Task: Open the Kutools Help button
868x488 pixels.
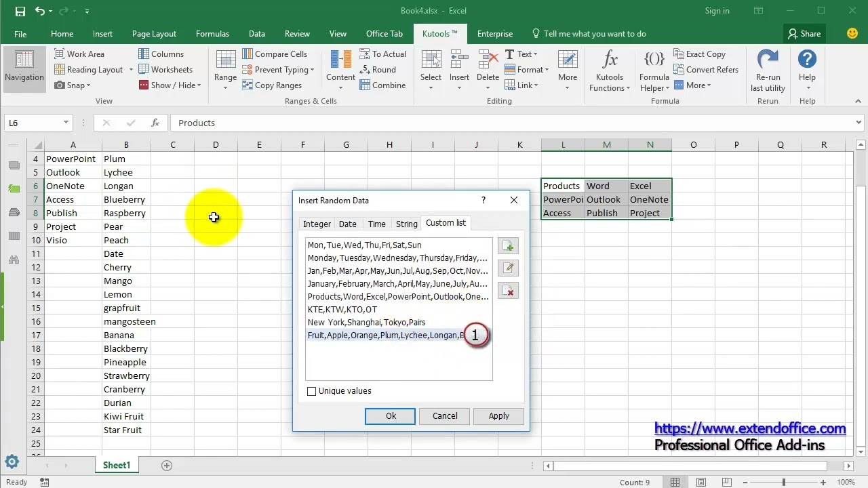Action: click(807, 70)
